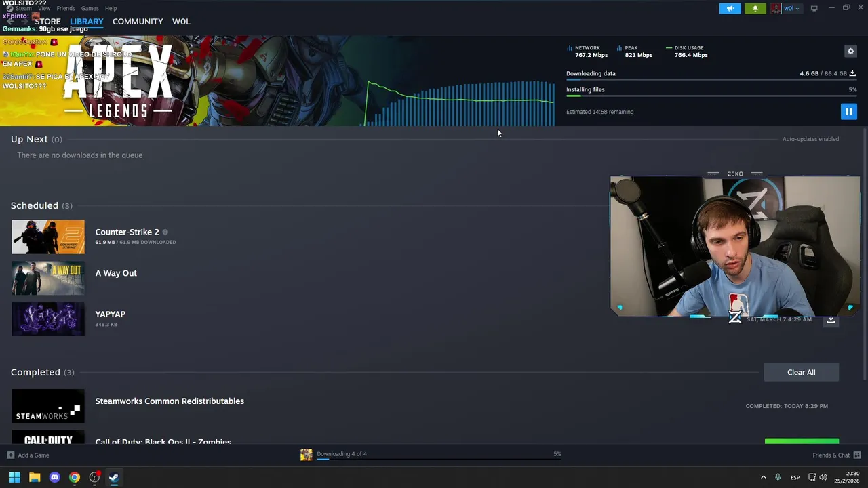Viewport: 868px width, 488px height.
Task: Click the Friends & Chat grid icon
Action: point(856,455)
